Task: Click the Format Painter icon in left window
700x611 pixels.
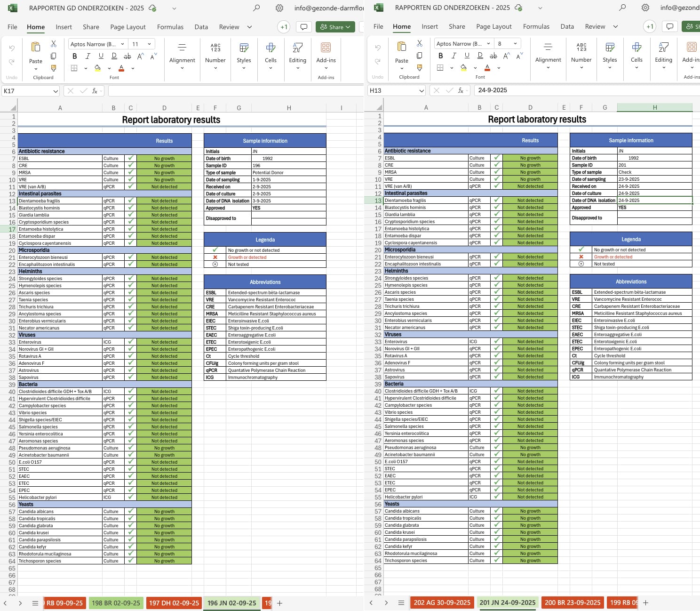Action: [x=54, y=68]
